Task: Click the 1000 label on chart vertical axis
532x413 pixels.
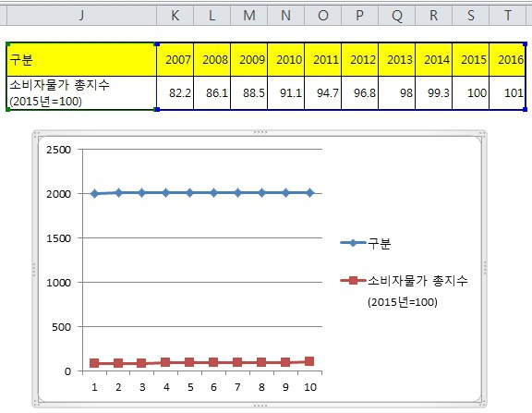Action: [59, 283]
